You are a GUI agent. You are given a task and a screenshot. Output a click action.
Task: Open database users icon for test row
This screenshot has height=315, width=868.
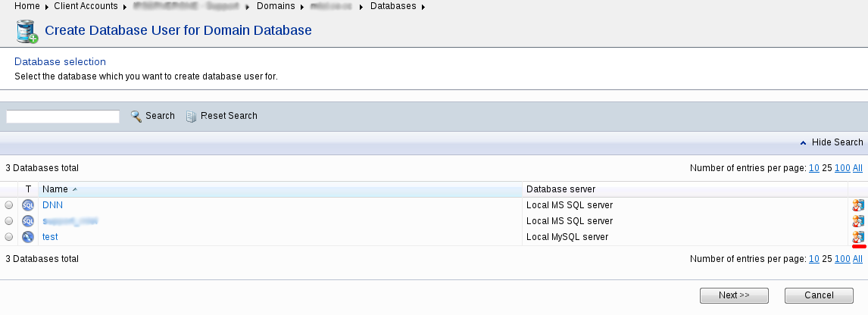tap(857, 237)
